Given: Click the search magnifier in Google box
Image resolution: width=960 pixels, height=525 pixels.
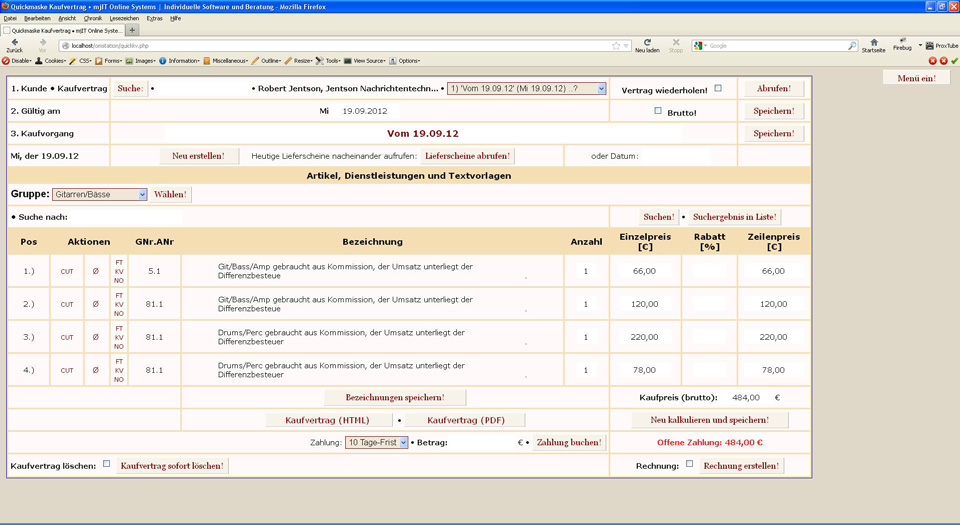Looking at the screenshot, I should [x=852, y=46].
